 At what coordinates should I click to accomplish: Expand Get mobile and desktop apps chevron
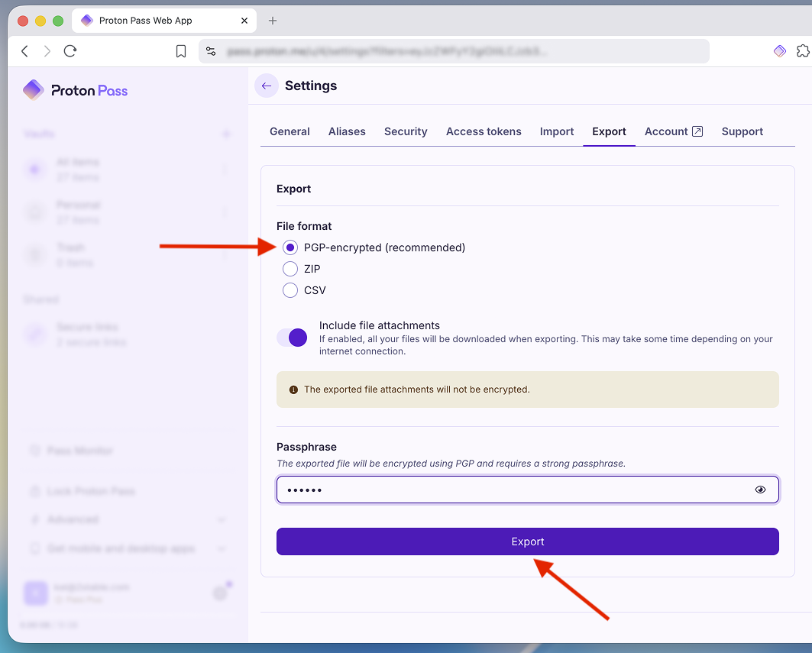(221, 548)
